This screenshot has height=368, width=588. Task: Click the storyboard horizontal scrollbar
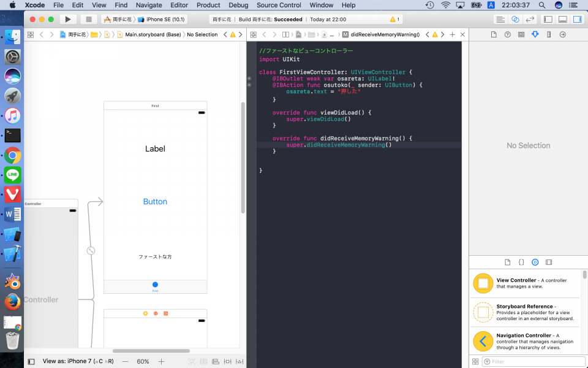[x=151, y=351]
